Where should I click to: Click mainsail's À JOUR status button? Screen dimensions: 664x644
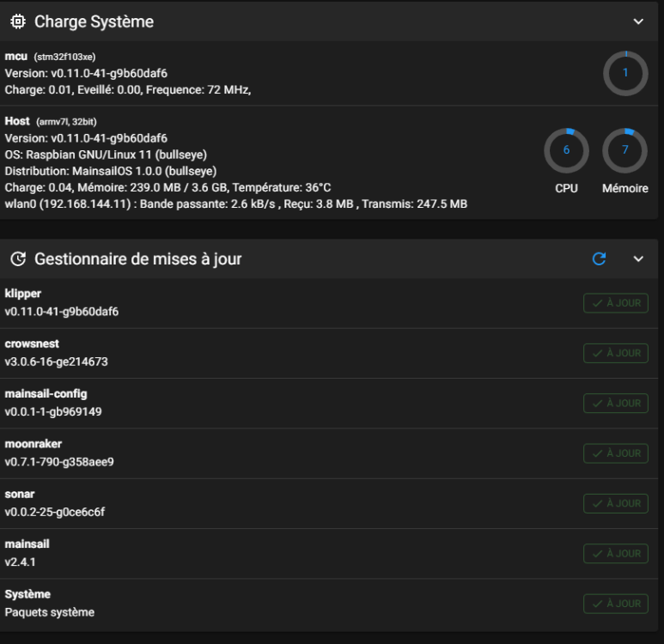(616, 553)
